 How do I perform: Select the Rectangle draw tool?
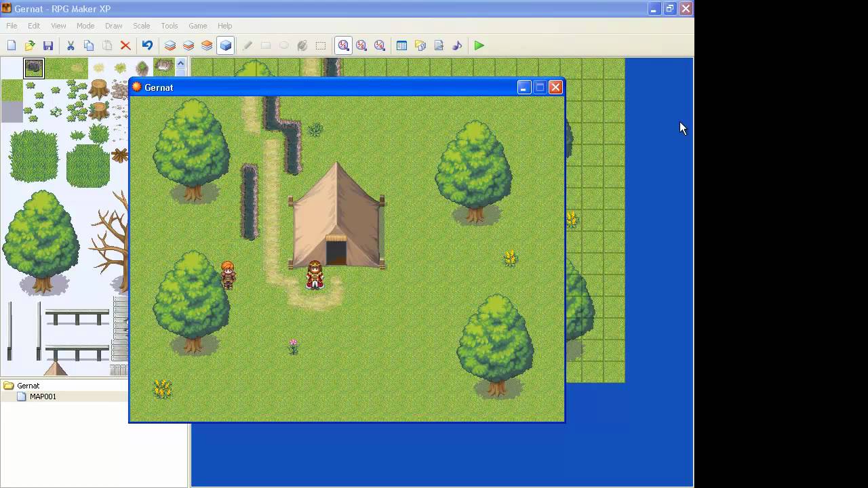point(266,45)
